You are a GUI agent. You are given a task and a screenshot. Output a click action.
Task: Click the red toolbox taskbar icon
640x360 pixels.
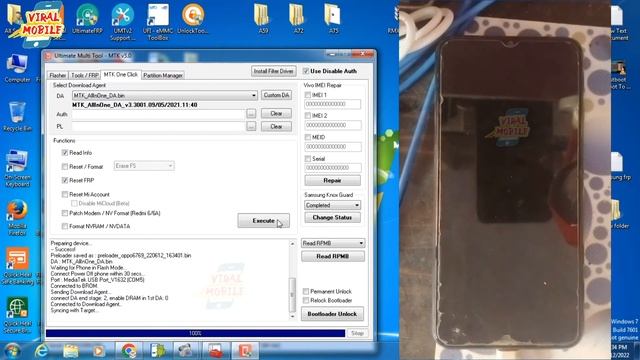216,351
